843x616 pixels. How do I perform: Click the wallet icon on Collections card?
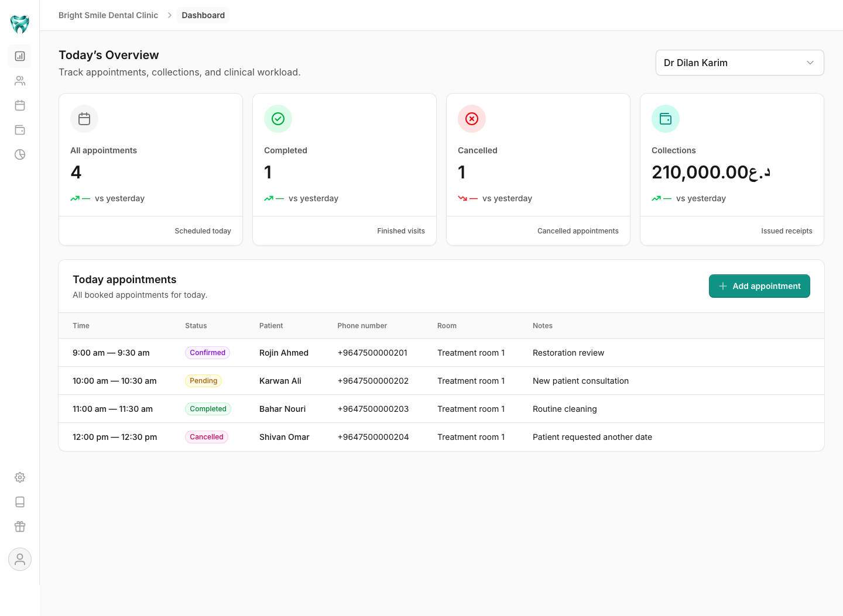[x=666, y=119]
